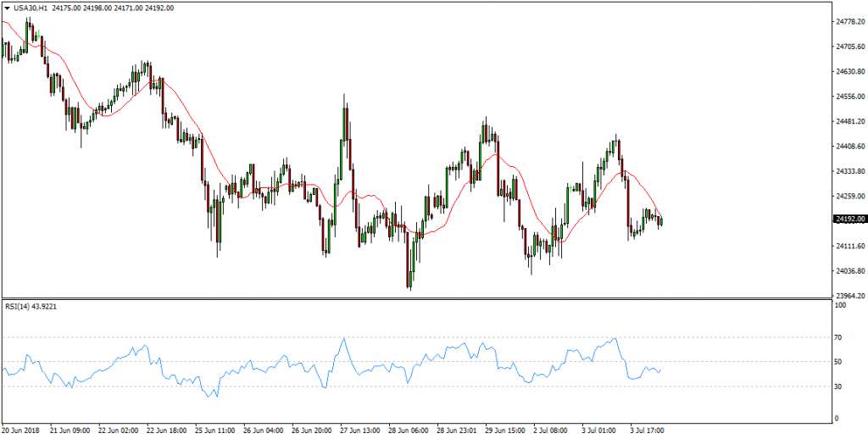This screenshot has height=439, width=868.
Task: Click the 20 Jun 2018 date label
Action: pyautogui.click(x=19, y=430)
